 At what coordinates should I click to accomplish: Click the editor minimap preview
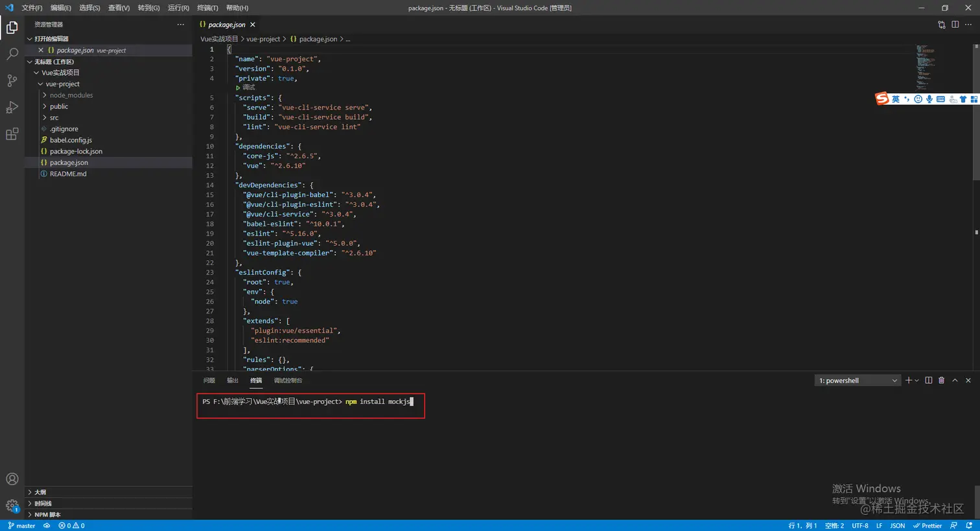(x=926, y=67)
